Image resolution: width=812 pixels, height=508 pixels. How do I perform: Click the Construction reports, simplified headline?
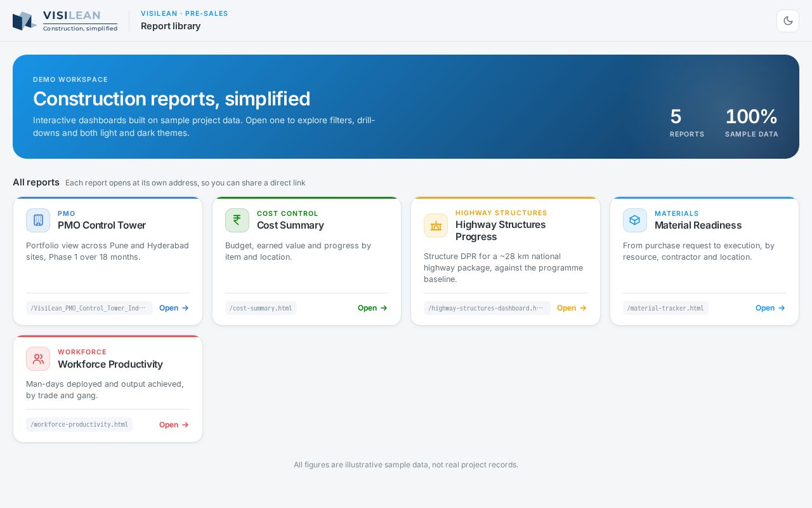pyautogui.click(x=171, y=98)
